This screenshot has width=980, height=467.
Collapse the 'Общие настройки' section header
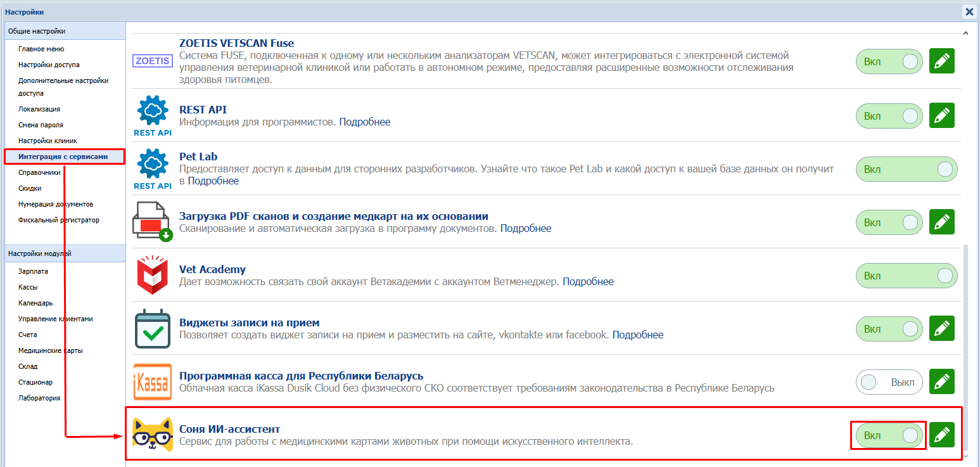(64, 31)
